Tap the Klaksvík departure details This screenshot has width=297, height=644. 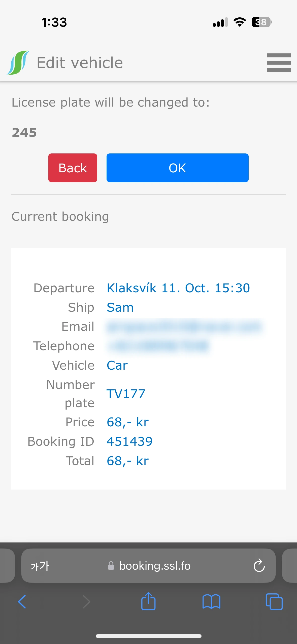[x=178, y=288]
